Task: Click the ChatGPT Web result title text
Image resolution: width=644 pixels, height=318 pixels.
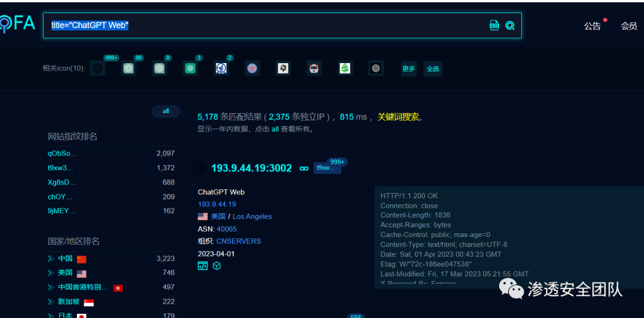Action: coord(221,192)
